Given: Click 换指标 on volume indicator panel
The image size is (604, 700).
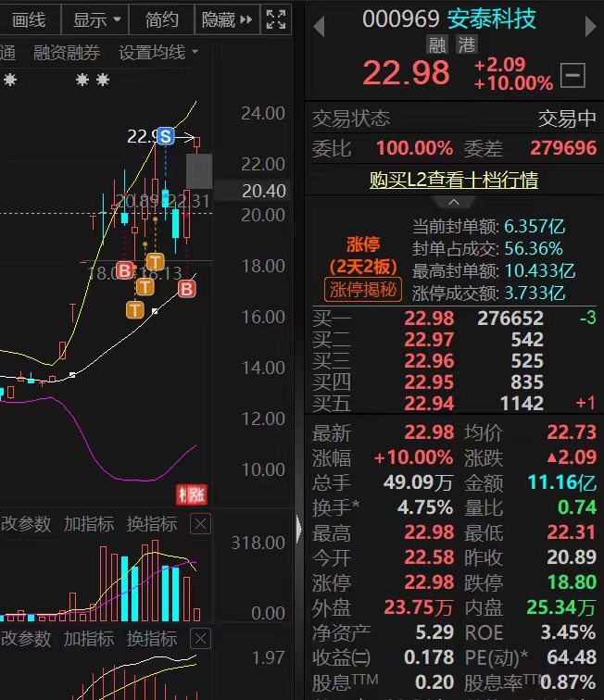Looking at the screenshot, I should tap(152, 524).
